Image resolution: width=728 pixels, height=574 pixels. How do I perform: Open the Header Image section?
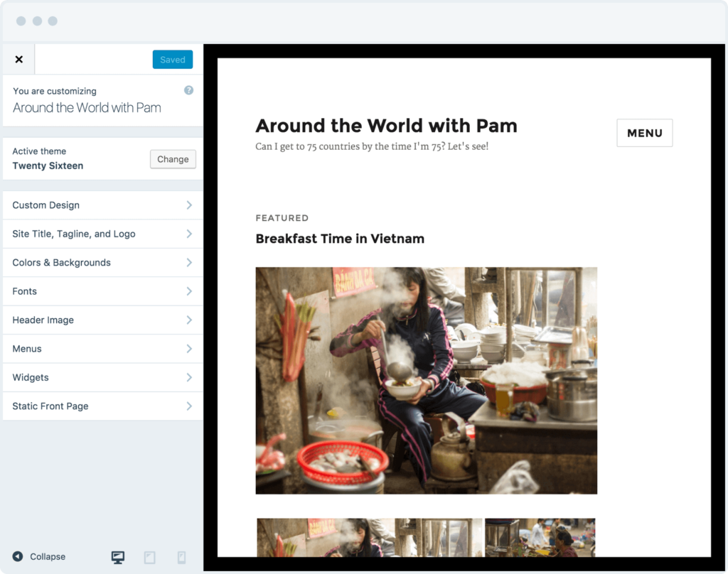(102, 320)
